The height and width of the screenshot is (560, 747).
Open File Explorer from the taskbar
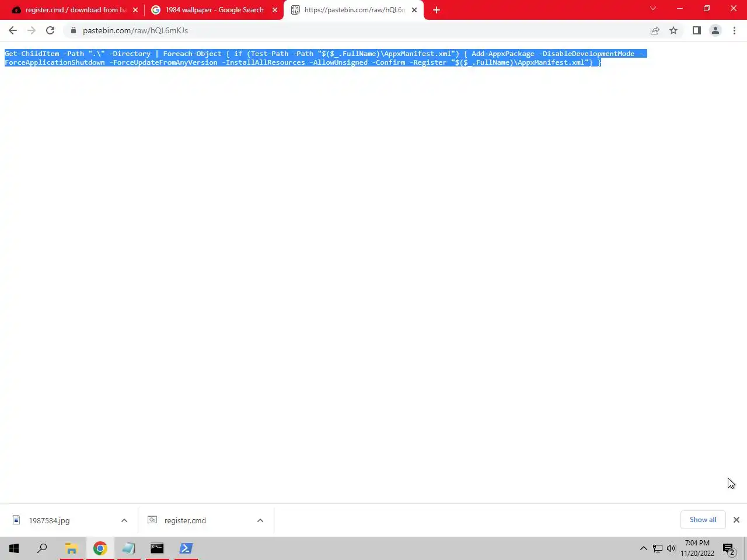pos(71,548)
